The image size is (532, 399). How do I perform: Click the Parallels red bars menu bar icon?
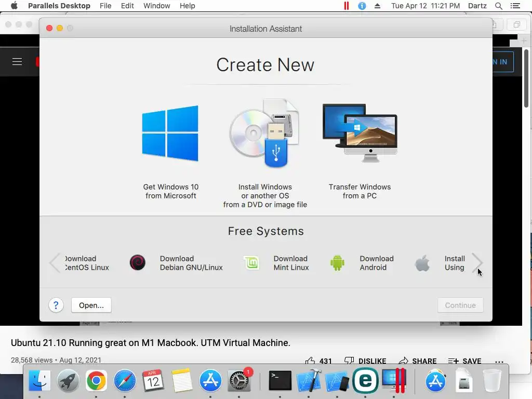[347, 6]
